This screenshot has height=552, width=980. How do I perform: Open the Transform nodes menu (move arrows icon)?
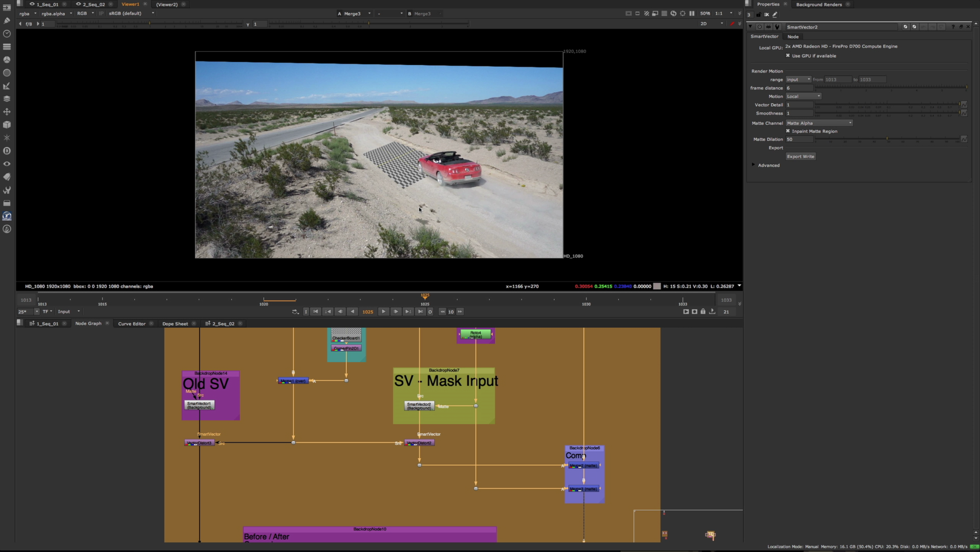coord(7,112)
